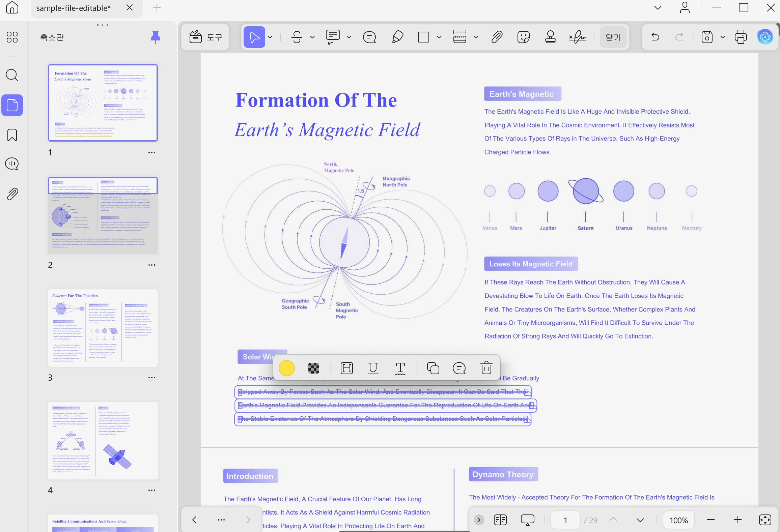Select the stamp tool
Screen dimensions: 780x532
551,37
